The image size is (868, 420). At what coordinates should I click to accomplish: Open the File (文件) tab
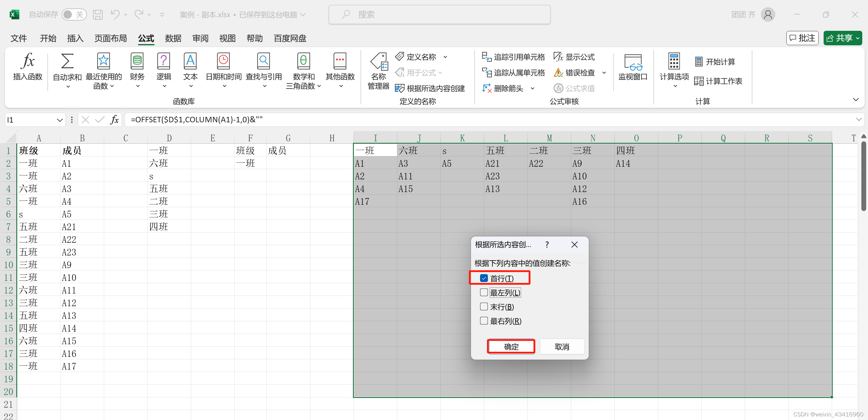coord(18,38)
